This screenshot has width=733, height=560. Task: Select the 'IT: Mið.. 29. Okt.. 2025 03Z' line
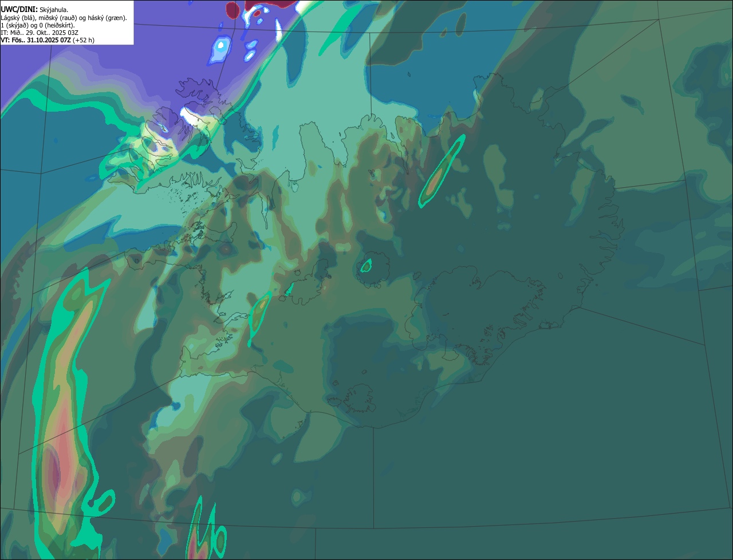pyautogui.click(x=38, y=33)
